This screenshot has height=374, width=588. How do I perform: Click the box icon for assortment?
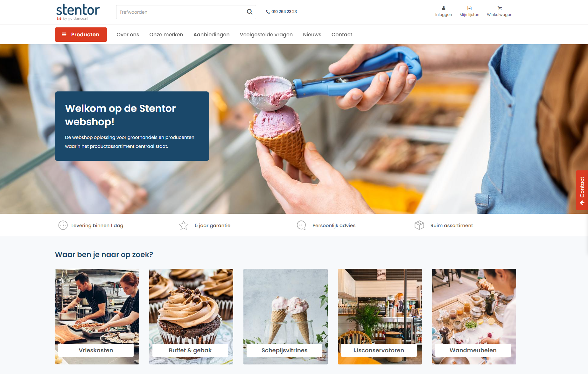(419, 225)
